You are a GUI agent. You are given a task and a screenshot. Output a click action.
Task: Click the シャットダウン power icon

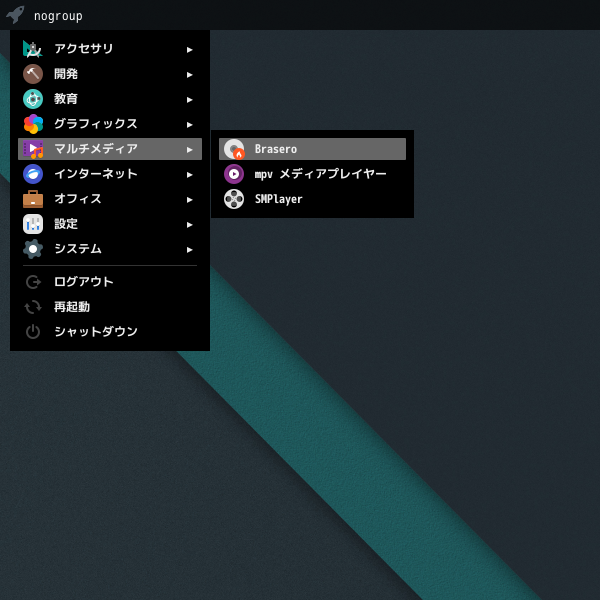[x=33, y=332]
